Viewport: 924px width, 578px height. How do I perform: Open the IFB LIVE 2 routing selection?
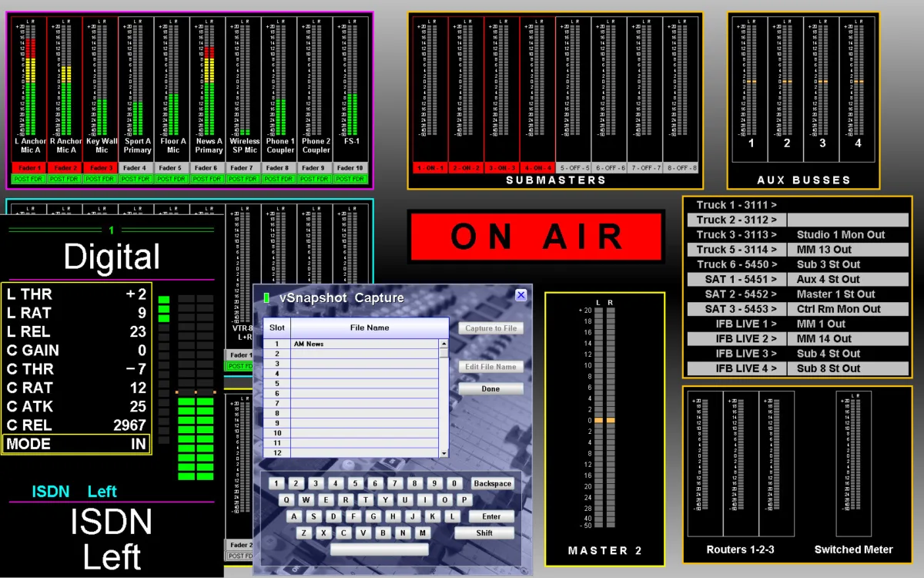(x=735, y=338)
